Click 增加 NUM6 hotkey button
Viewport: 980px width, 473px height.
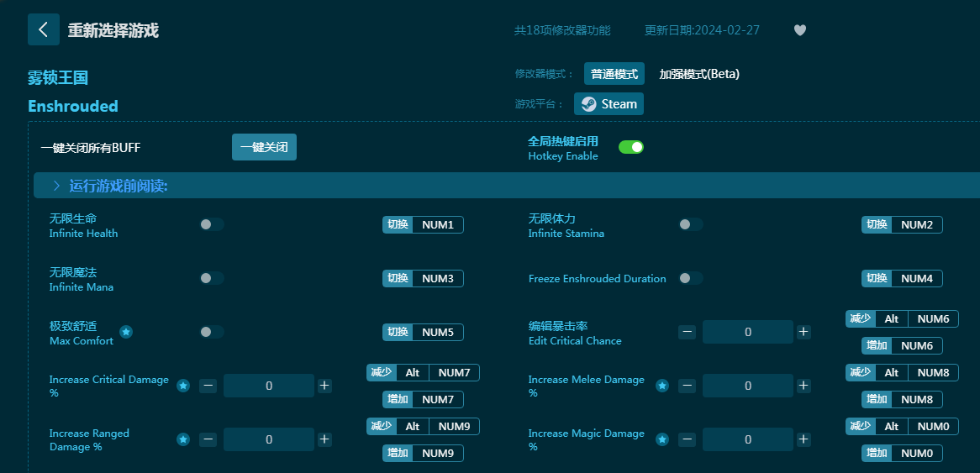[x=902, y=345]
